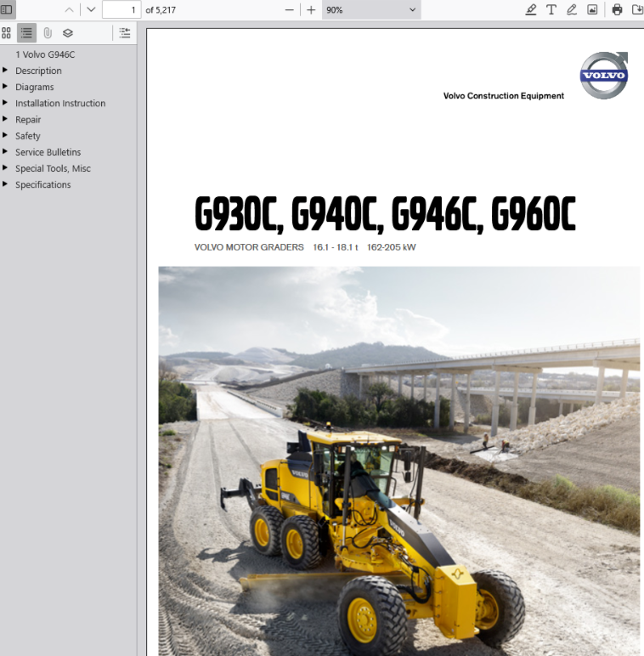Open the Repair outline entry
Image resolution: width=644 pixels, height=656 pixels.
(x=28, y=120)
